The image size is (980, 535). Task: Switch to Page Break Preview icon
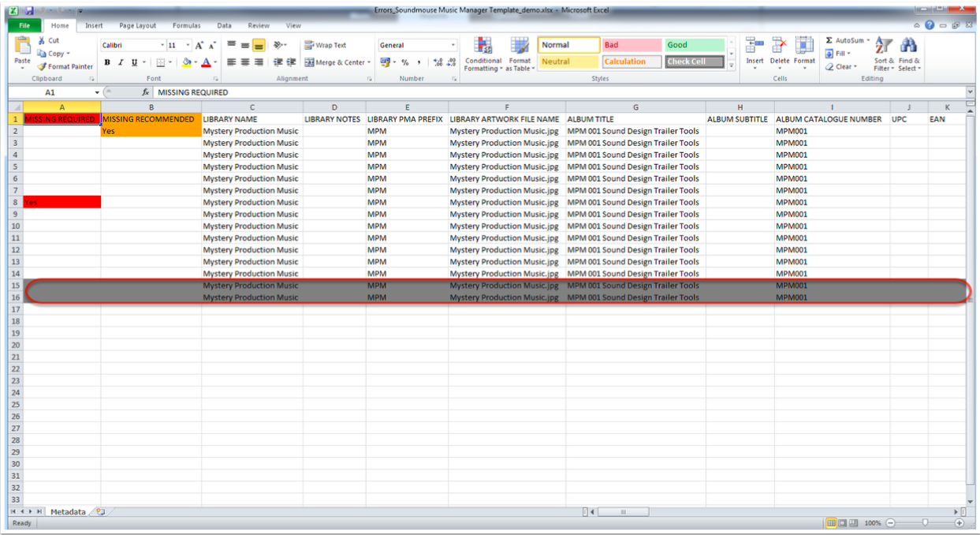(855, 523)
